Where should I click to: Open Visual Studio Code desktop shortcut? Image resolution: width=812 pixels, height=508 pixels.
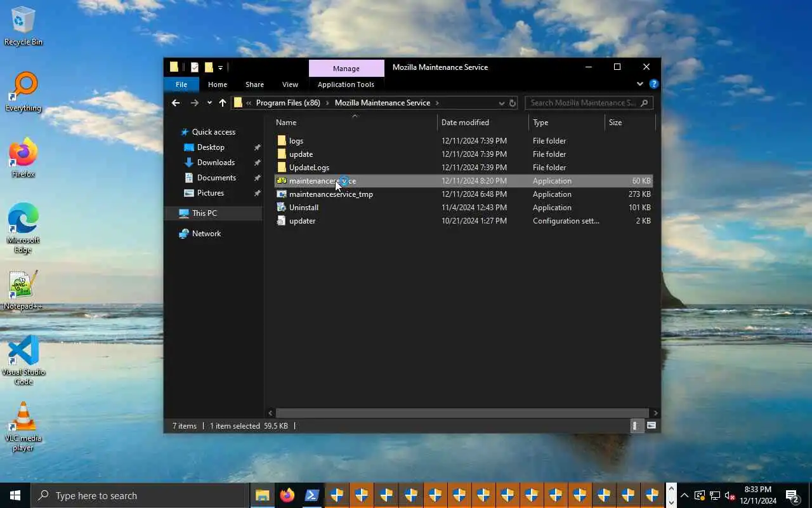tap(23, 361)
